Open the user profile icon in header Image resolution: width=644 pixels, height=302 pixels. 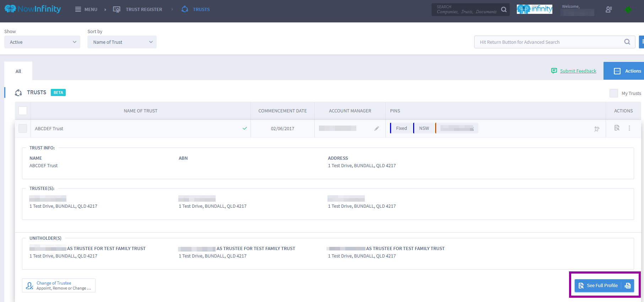(609, 10)
